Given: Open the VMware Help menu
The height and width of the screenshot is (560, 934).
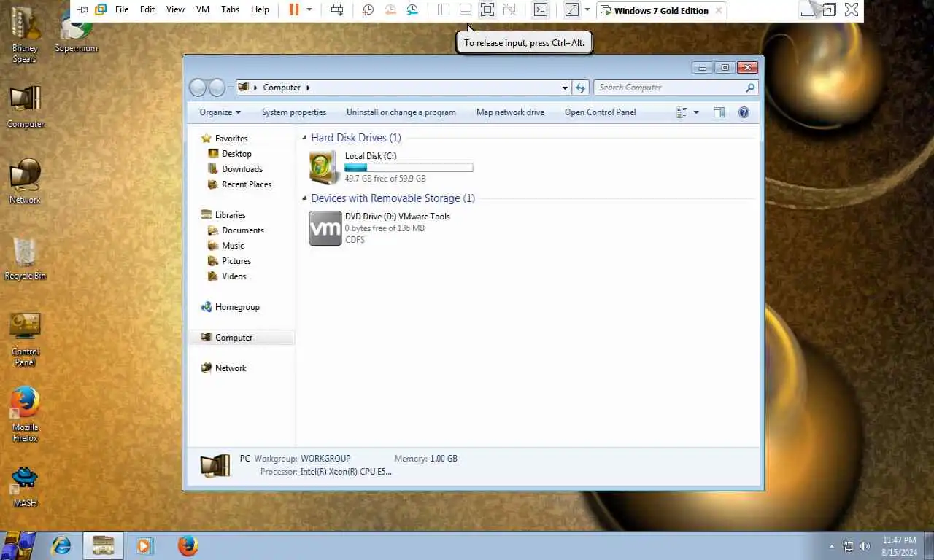Looking at the screenshot, I should [260, 9].
